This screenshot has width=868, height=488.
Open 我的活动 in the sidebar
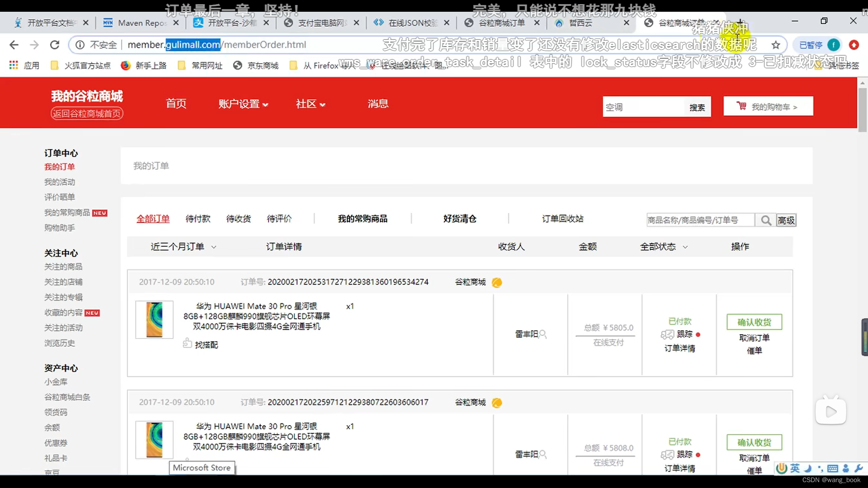[60, 182]
